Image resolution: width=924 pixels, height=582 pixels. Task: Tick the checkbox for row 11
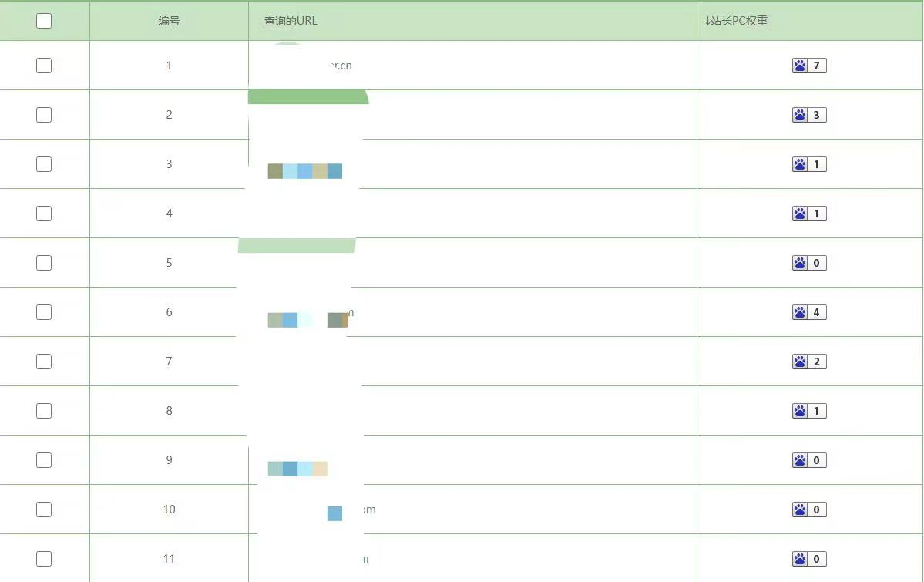pyautogui.click(x=44, y=559)
